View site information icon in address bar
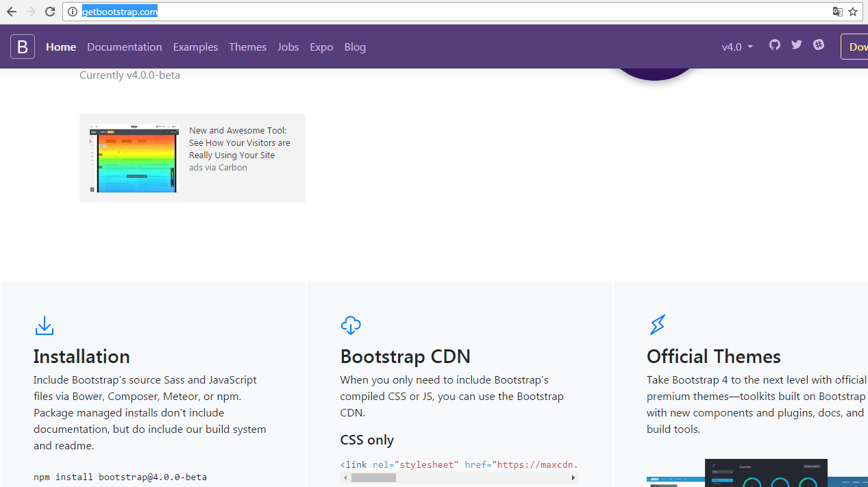Viewport: 868px width, 487px height. pyautogui.click(x=73, y=12)
